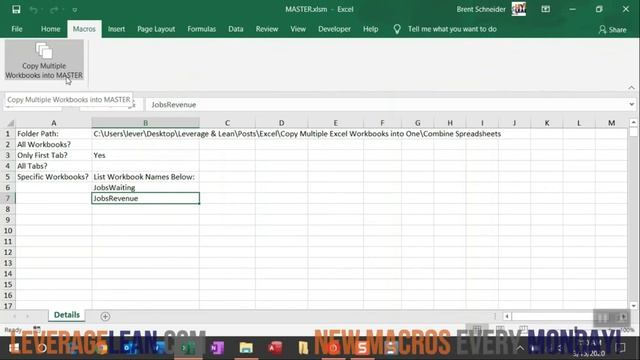This screenshot has width=640, height=360.
Task: Open the File tab
Action: click(17, 29)
